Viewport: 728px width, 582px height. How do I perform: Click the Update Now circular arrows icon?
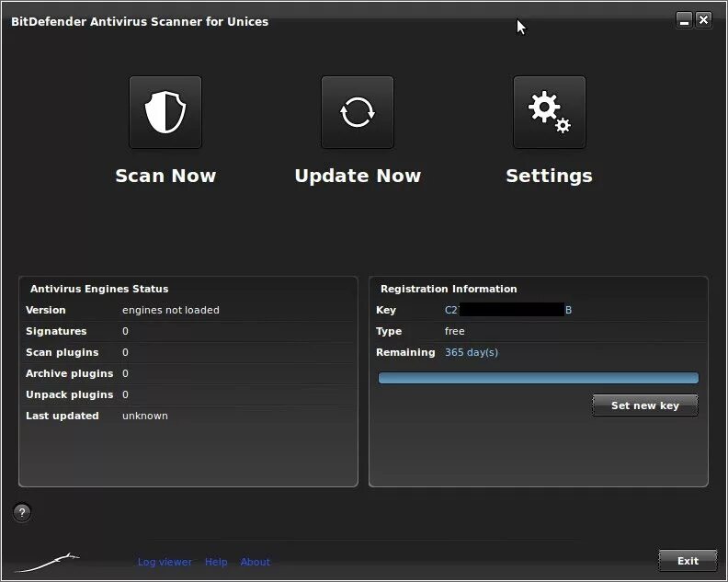357,112
